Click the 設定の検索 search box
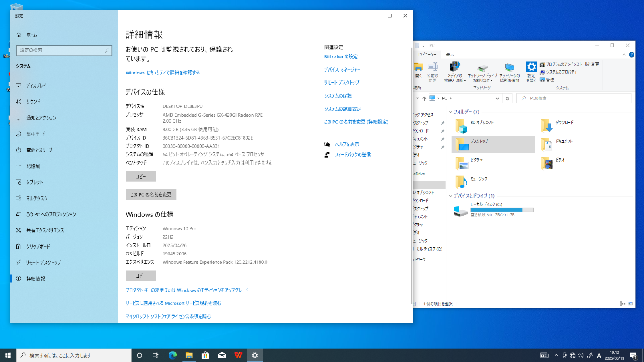This screenshot has width=644, height=362. point(64,50)
